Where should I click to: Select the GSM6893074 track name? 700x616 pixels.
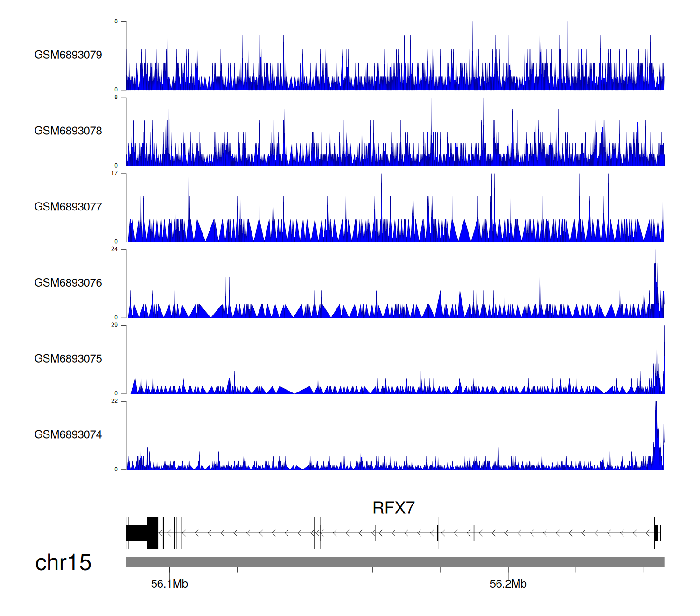[x=68, y=435]
